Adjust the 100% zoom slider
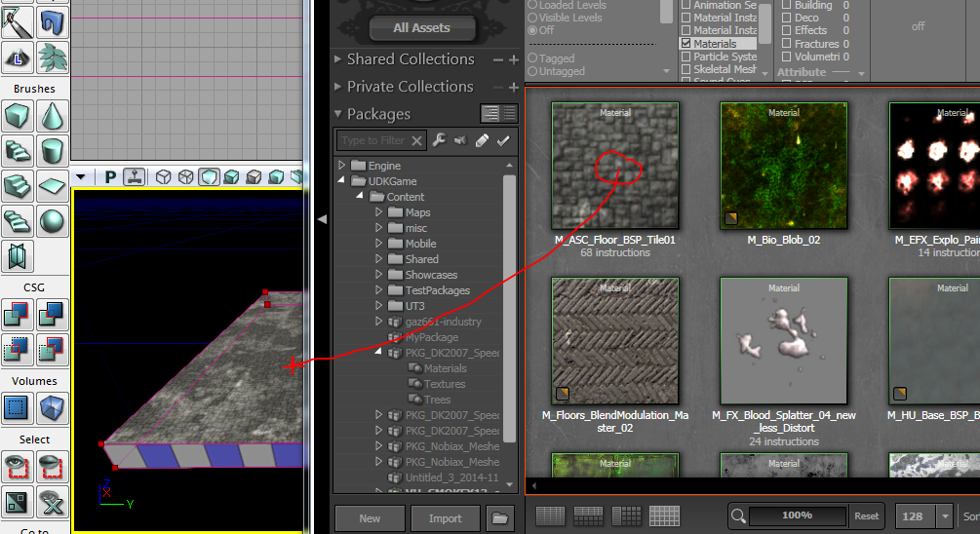The width and height of the screenshot is (980, 534). [x=798, y=515]
